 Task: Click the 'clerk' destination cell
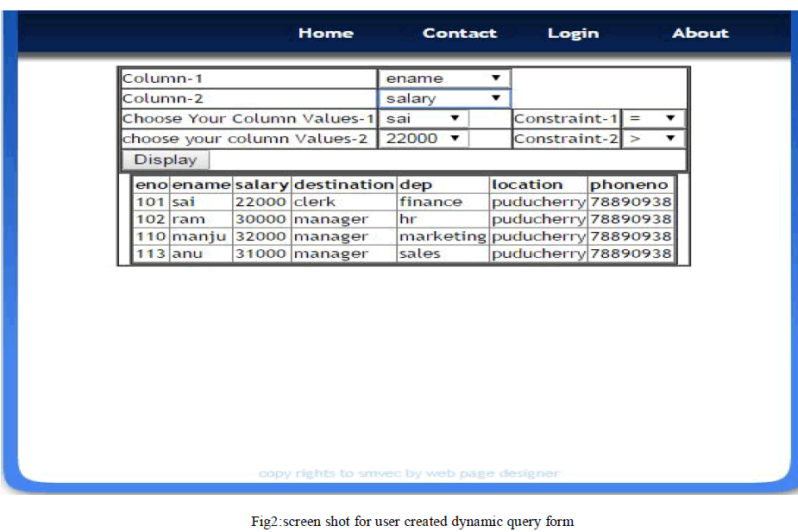coord(315,202)
